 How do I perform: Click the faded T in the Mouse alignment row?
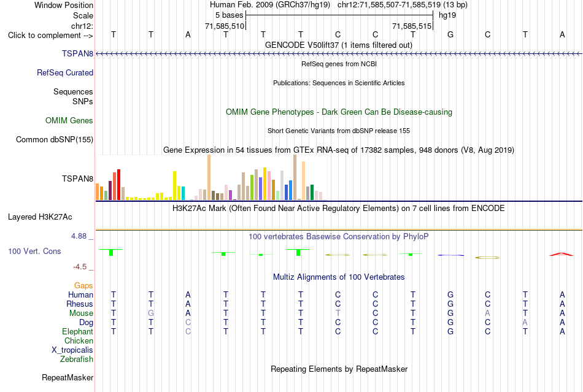pos(338,313)
